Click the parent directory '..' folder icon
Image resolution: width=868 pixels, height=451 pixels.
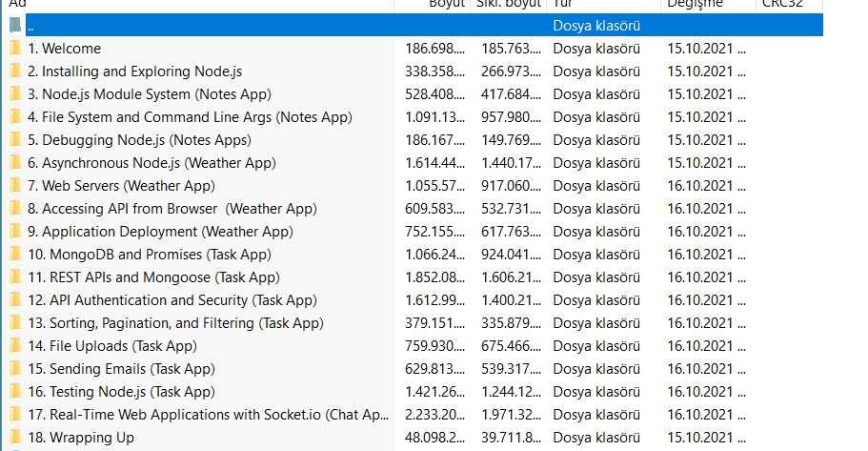click(14, 26)
